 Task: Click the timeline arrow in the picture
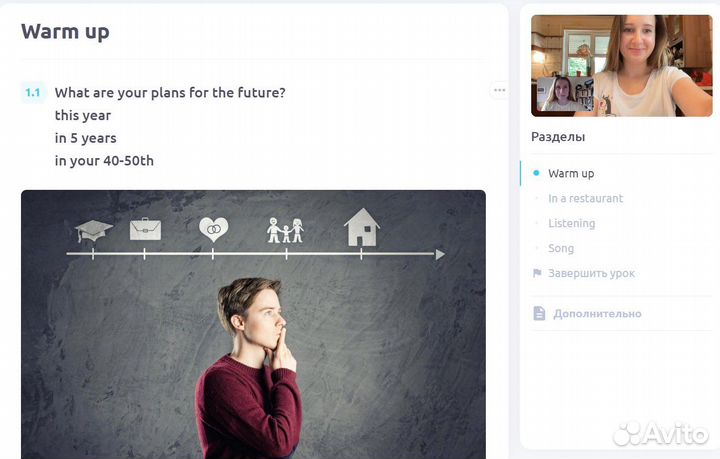pyautogui.click(x=437, y=254)
